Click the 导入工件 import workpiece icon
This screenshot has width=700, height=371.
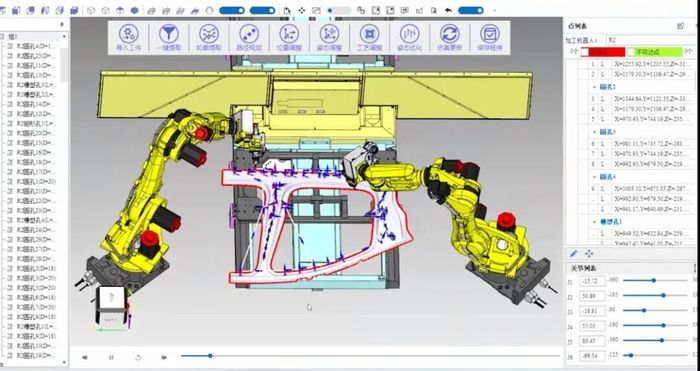[x=128, y=38]
